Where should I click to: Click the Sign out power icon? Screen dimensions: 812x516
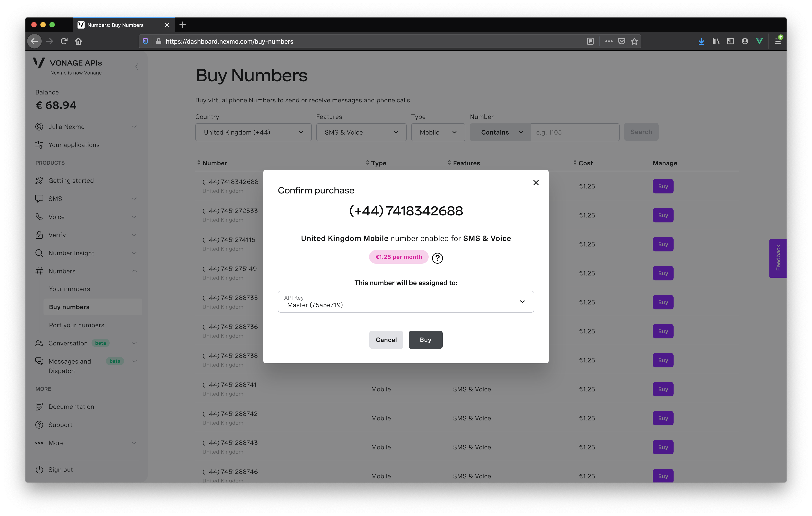(39, 470)
